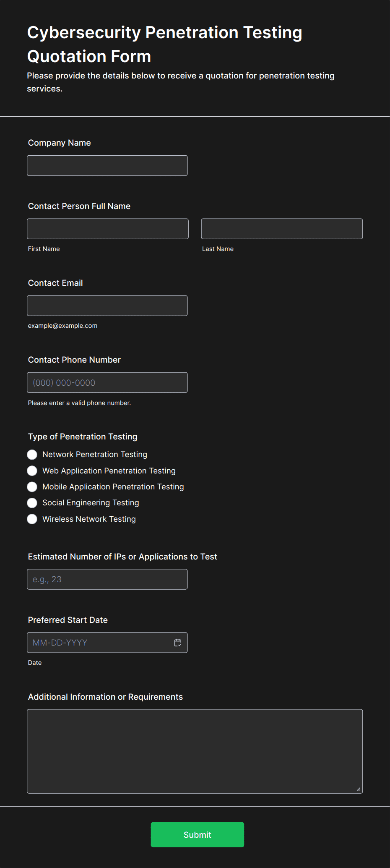The height and width of the screenshot is (868, 390).
Task: Click the textarea resize handle corner
Action: [x=359, y=789]
